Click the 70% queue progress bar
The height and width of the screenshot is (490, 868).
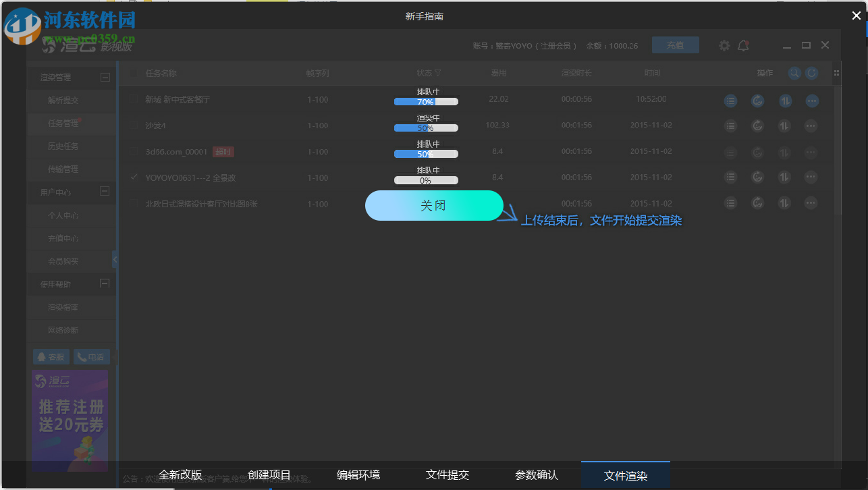coord(426,101)
